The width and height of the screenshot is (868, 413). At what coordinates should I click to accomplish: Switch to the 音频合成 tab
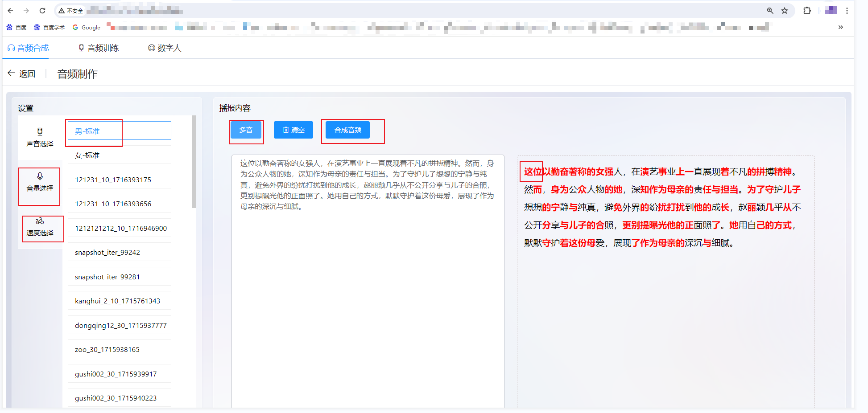click(29, 48)
